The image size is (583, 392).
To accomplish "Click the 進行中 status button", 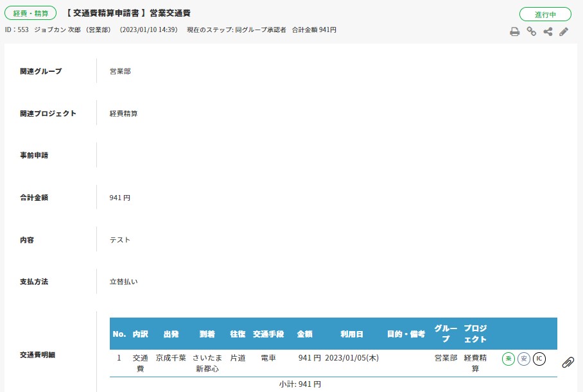I will point(545,14).
